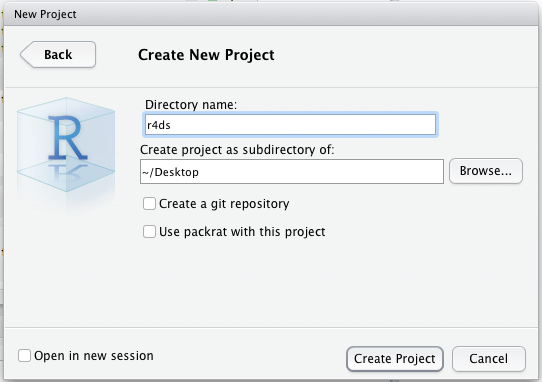Click the Create project as subdirectory of label
This screenshot has height=382, width=542.
click(x=237, y=150)
